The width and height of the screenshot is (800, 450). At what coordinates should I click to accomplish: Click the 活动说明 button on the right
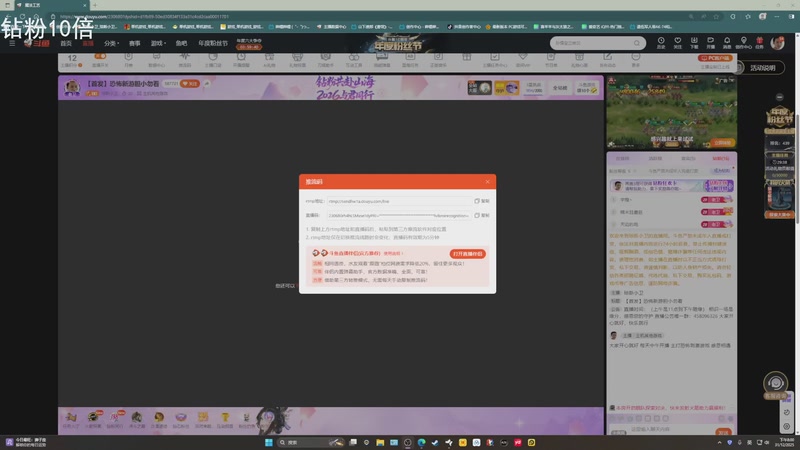coord(762,68)
